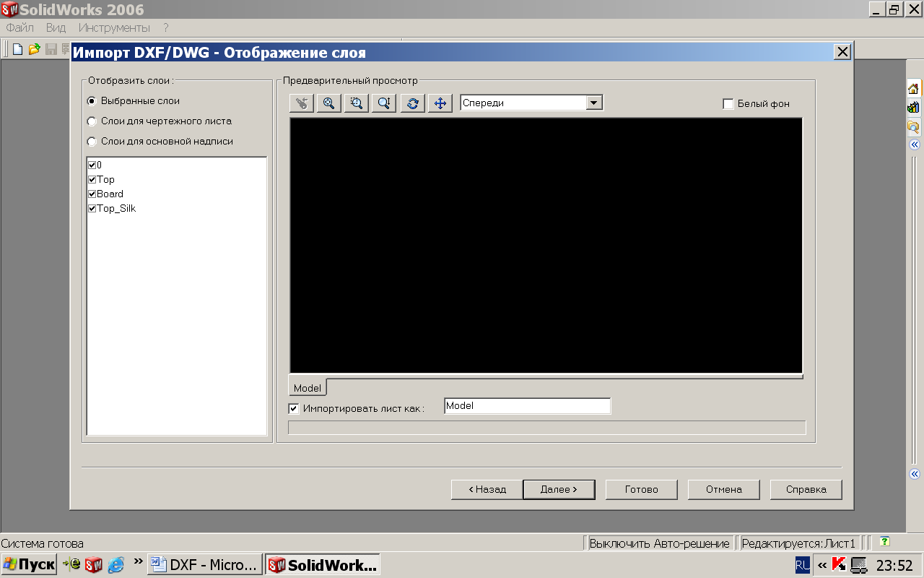Click the Система готова status text
924x578 pixels.
tap(43, 543)
